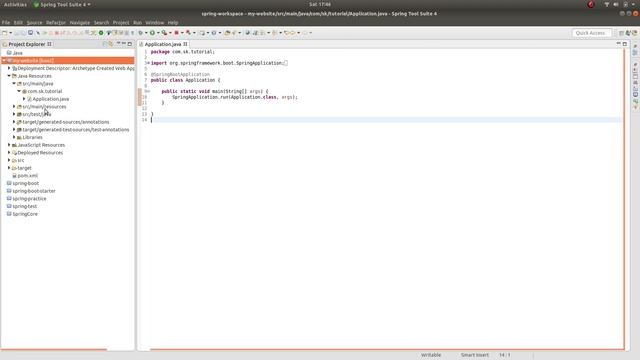Viewport: 640px width, 360px height.
Task: Click the green Run toolbar icon
Action: pos(152,33)
